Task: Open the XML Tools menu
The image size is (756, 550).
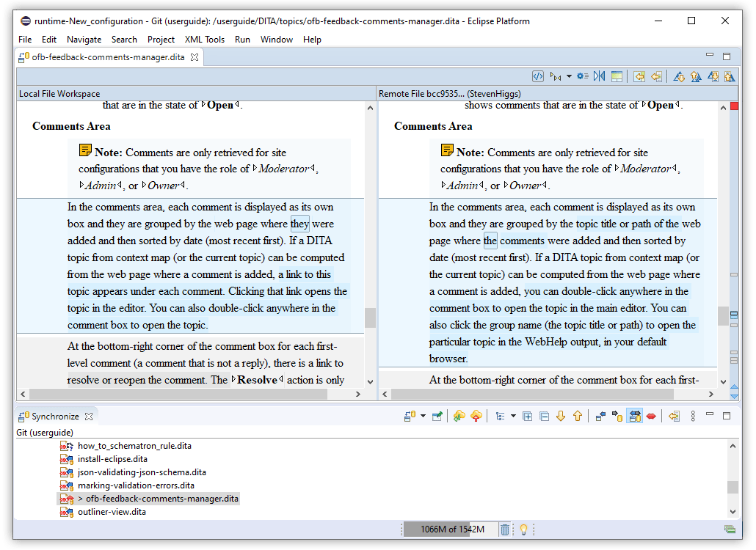Action: tap(205, 40)
